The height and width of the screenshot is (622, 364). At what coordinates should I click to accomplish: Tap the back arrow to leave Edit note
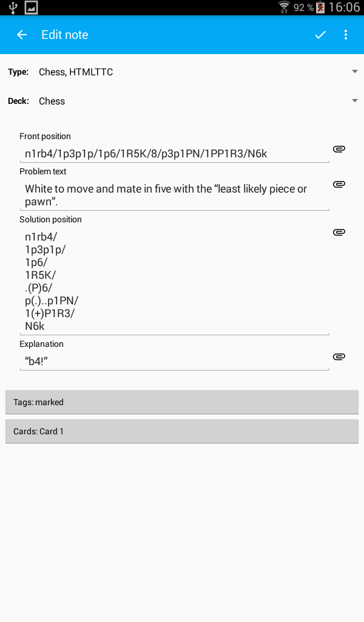(x=22, y=35)
